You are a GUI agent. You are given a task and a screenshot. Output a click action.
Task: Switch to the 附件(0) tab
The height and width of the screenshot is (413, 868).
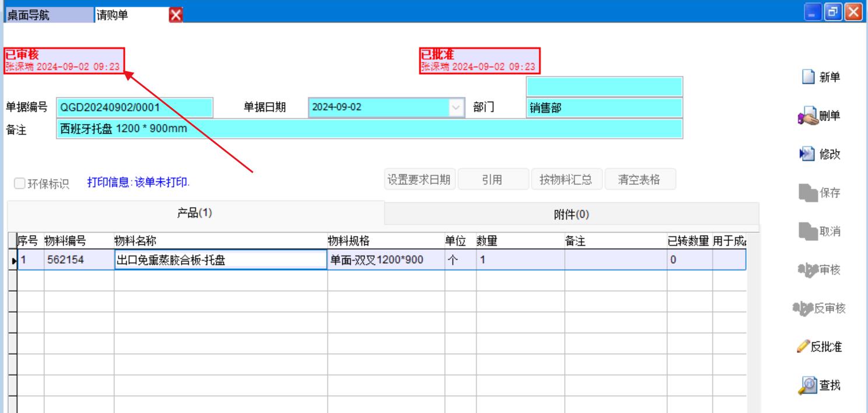point(571,214)
